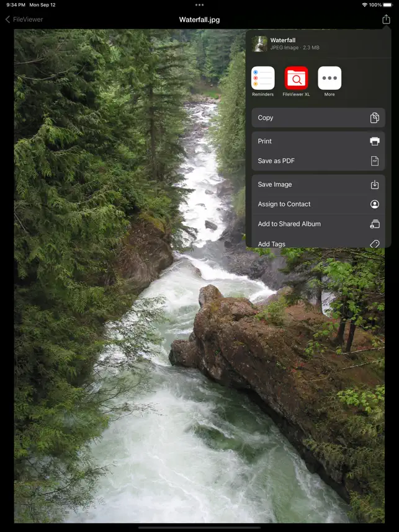Select Add Tags action
Viewport: 399px width, 532px height.
pos(318,241)
